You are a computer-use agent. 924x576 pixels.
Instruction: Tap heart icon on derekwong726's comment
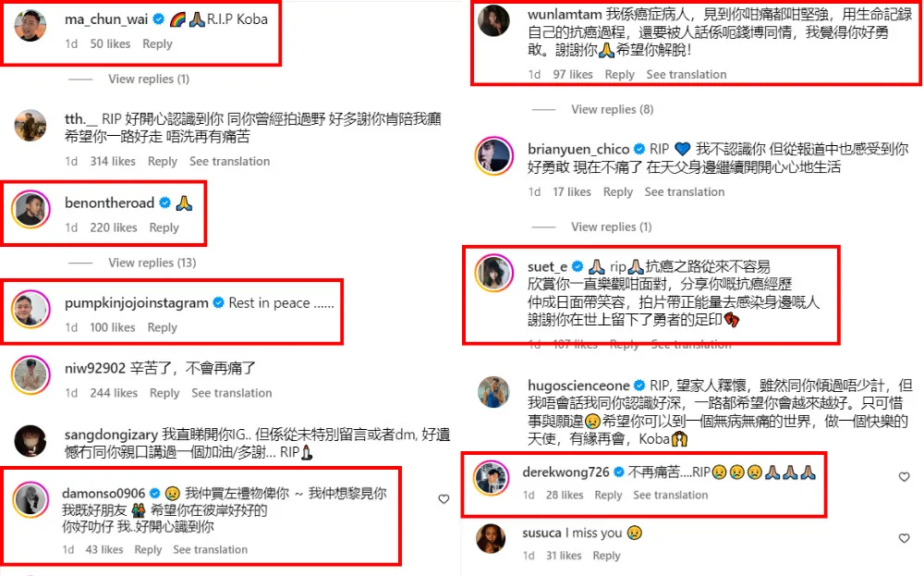(904, 477)
